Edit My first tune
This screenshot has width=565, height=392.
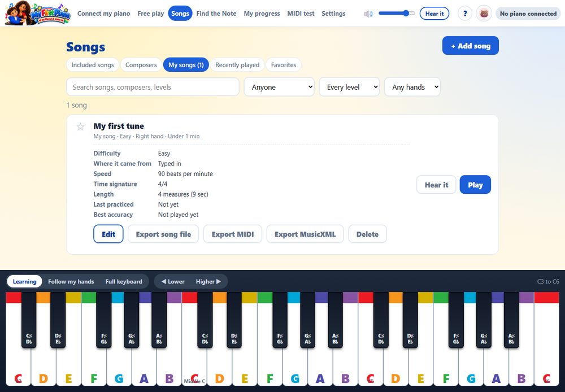(108, 234)
